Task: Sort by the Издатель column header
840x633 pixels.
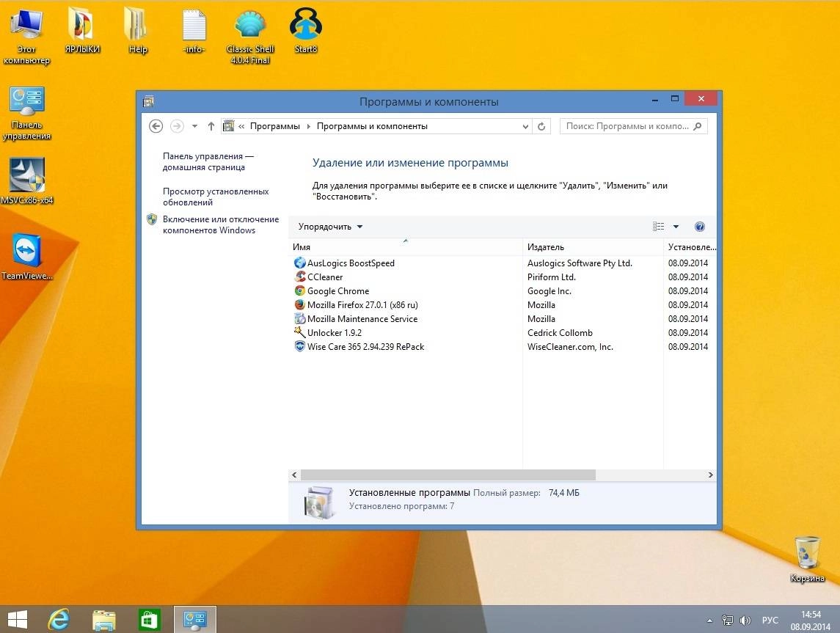Action: tap(593, 247)
